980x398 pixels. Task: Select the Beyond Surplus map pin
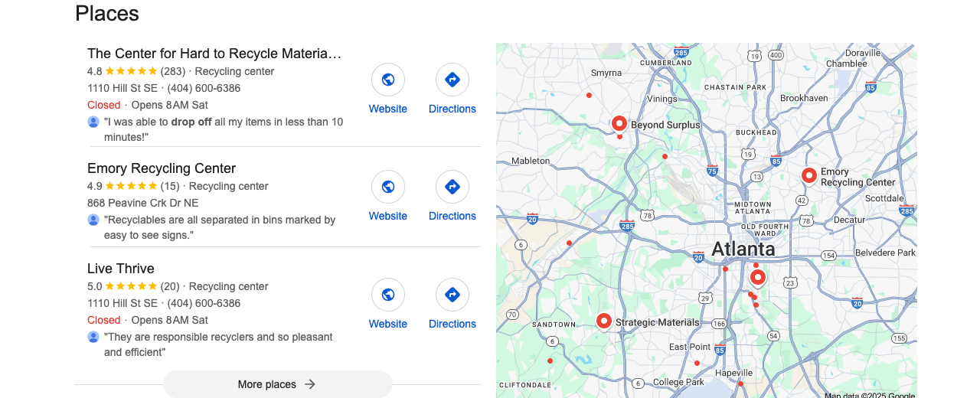point(619,123)
